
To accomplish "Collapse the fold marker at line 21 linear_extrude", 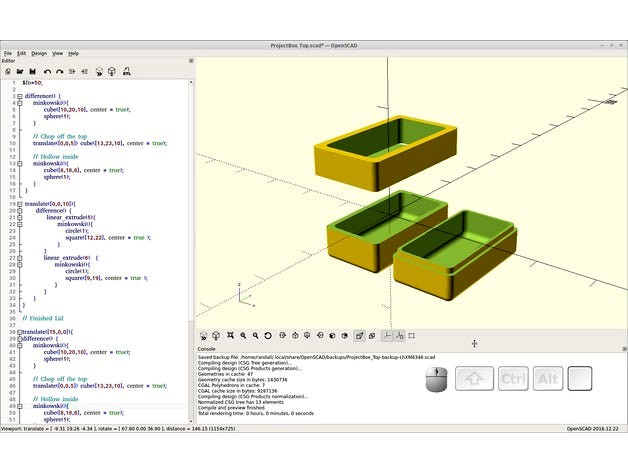I will [19, 218].
